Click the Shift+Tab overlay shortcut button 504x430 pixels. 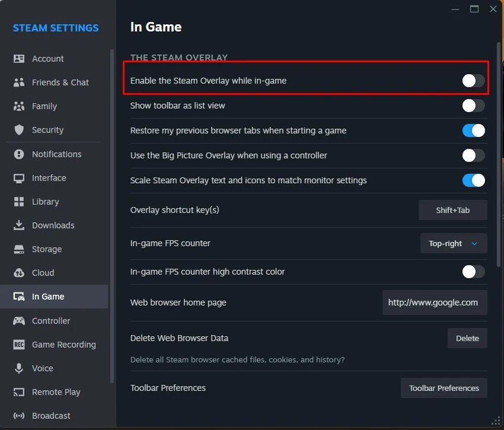click(x=452, y=211)
